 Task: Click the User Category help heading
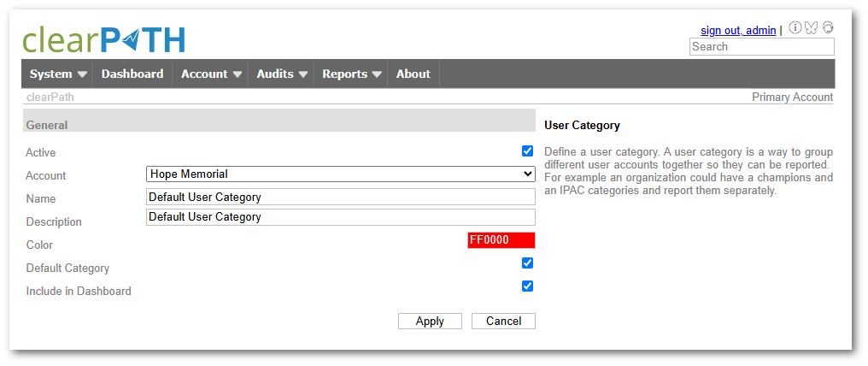582,126
